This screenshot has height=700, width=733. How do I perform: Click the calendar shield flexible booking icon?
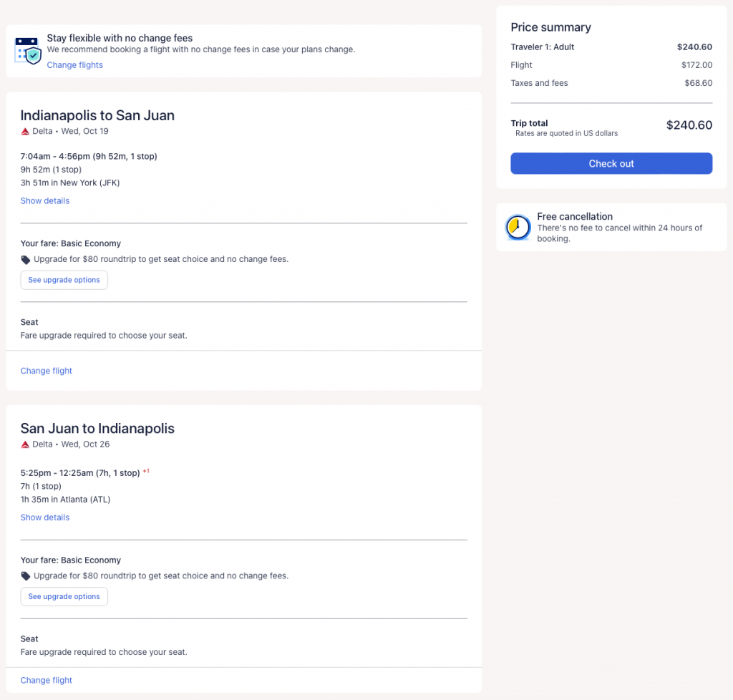point(28,51)
